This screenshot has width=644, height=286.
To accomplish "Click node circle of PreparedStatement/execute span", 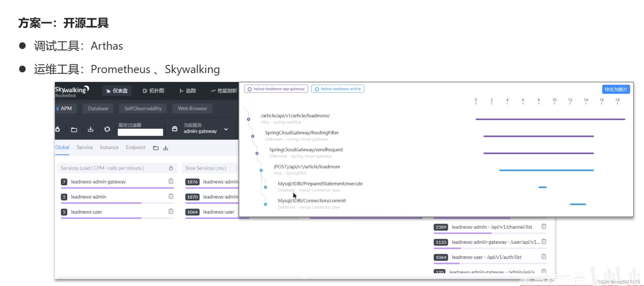I will click(265, 187).
